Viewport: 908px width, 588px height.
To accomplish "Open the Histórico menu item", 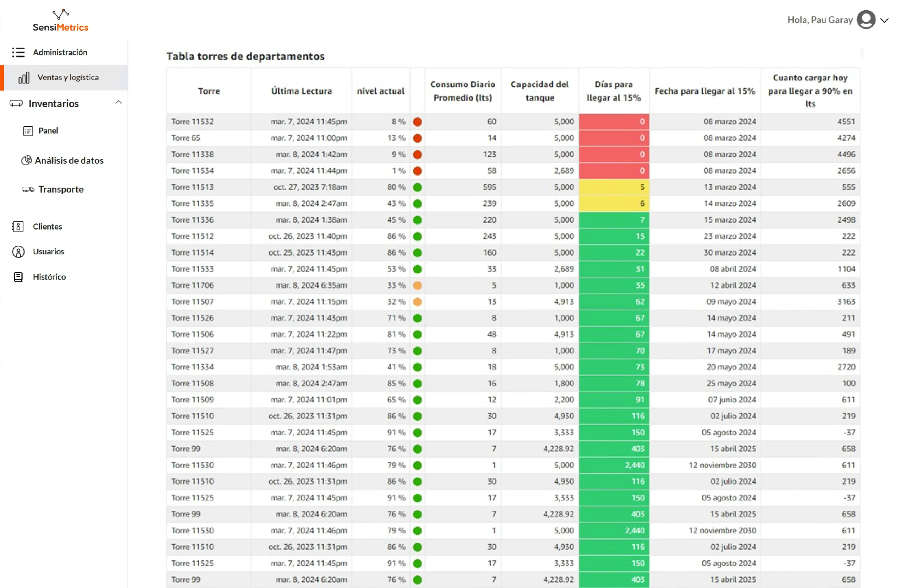I will [x=49, y=277].
